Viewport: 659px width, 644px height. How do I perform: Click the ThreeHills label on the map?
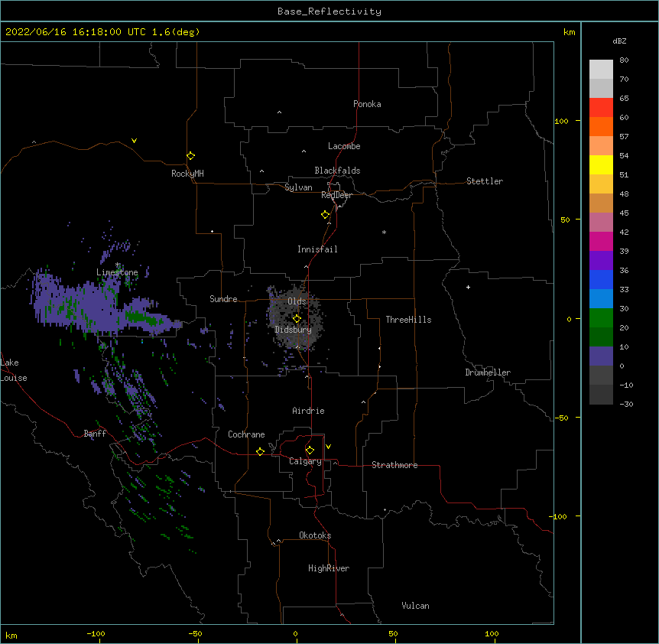coord(408,320)
